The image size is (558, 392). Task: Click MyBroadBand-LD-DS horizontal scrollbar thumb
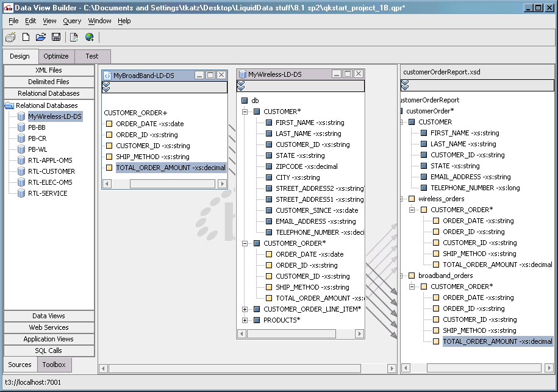pos(172,184)
